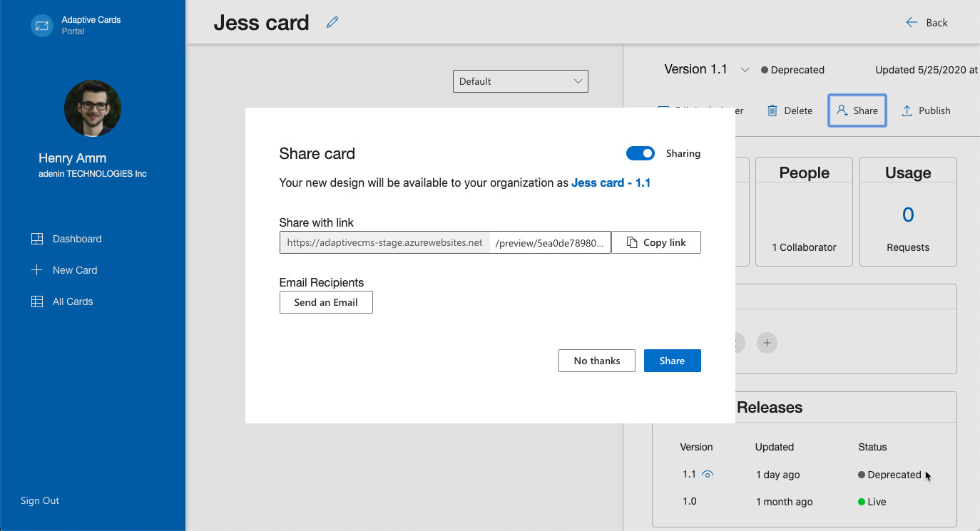Click the circular plus icon to add collaborator
This screenshot has width=980, height=531.
pyautogui.click(x=767, y=343)
